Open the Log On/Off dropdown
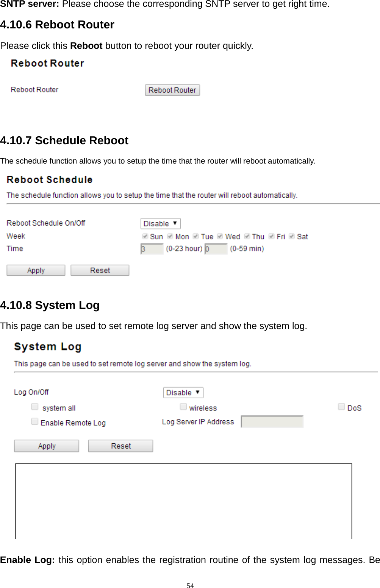This screenshot has width=380, height=588. pyautogui.click(x=183, y=393)
